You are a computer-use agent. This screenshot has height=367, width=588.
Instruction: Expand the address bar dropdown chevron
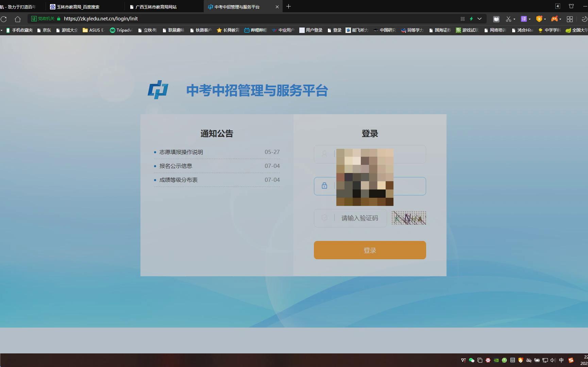pyautogui.click(x=480, y=19)
